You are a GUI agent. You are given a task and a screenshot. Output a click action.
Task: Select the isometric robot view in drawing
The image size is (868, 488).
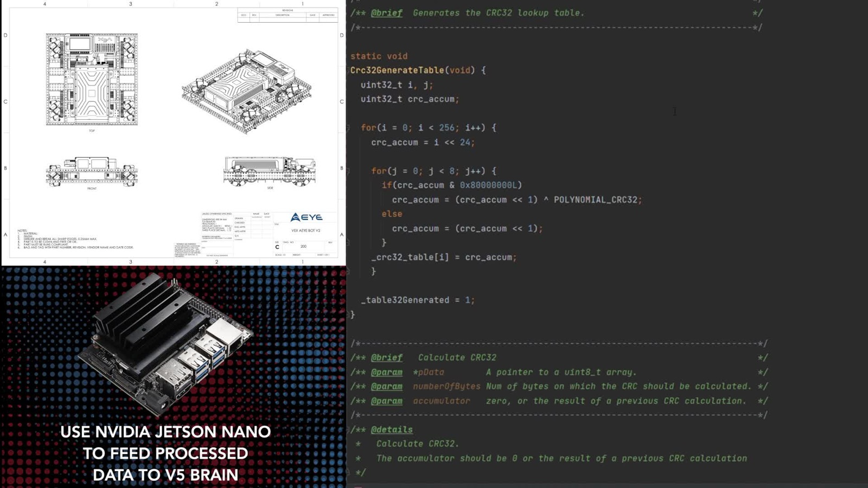(247, 91)
